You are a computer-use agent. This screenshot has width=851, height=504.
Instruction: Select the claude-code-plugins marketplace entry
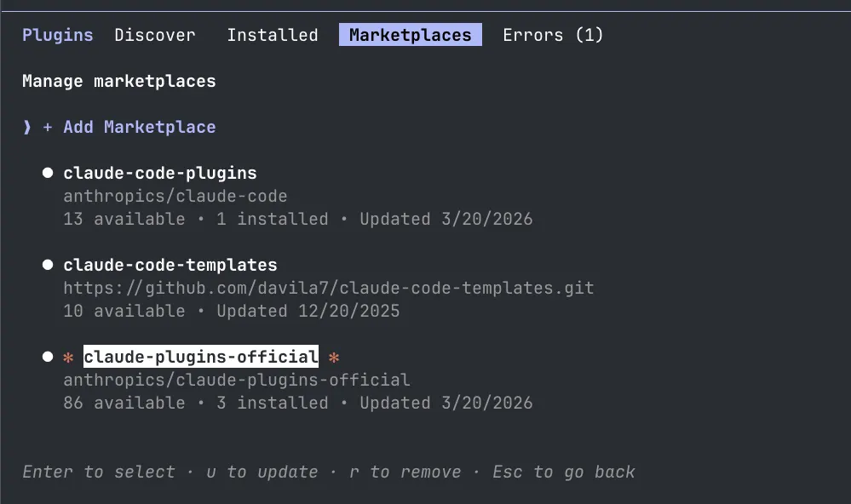tap(160, 173)
